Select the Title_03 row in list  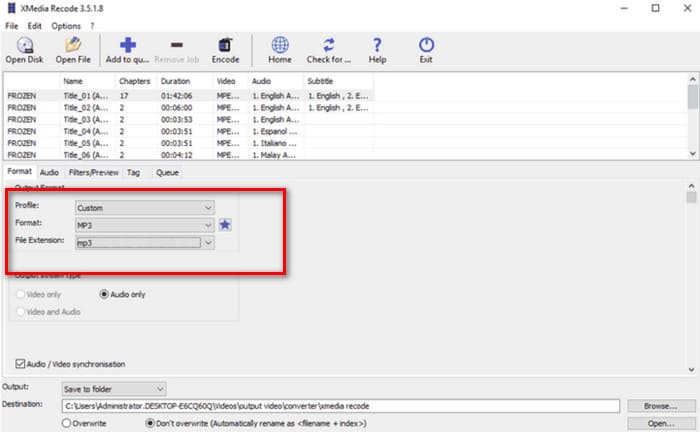coord(190,119)
